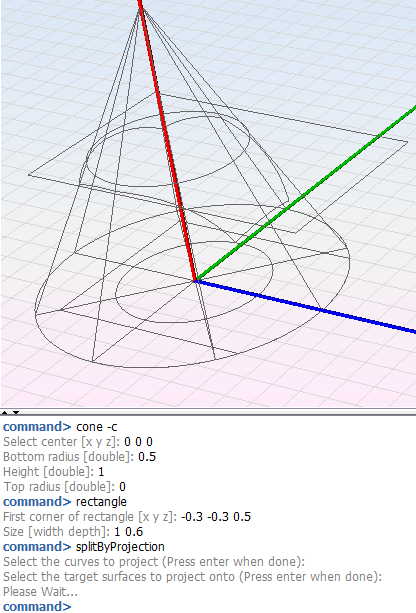Click the 'Top radius [double]: 0' line
The height and width of the screenshot is (613, 416).
[x=65, y=487]
